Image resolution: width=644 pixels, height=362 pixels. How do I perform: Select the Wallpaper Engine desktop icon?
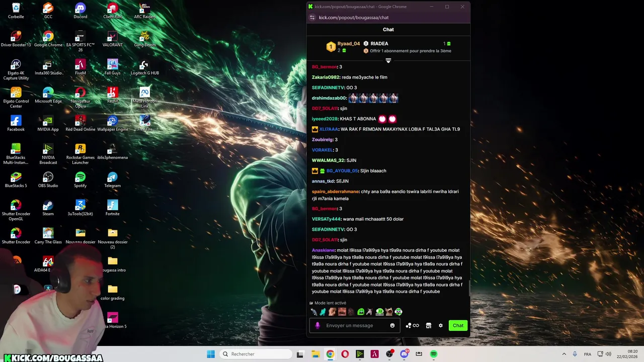click(113, 123)
